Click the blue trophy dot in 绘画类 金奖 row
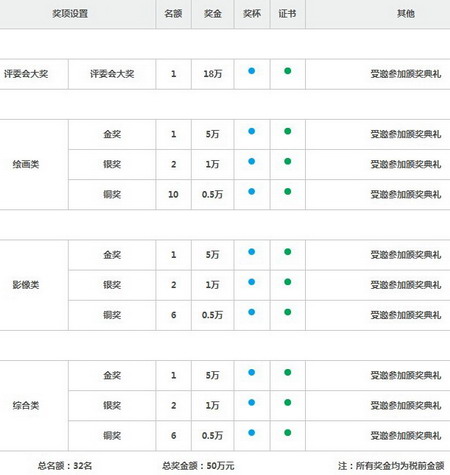Viewport: 450px width, 475px height. 252,131
